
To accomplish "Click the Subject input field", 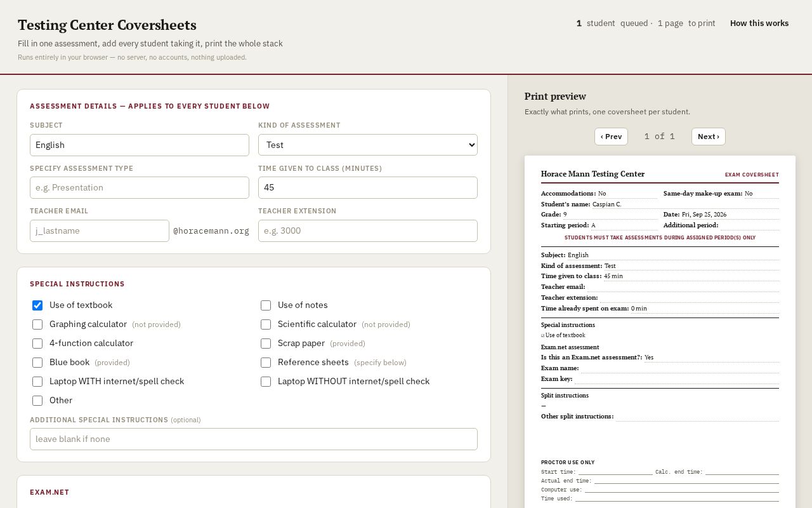I will click(x=140, y=145).
